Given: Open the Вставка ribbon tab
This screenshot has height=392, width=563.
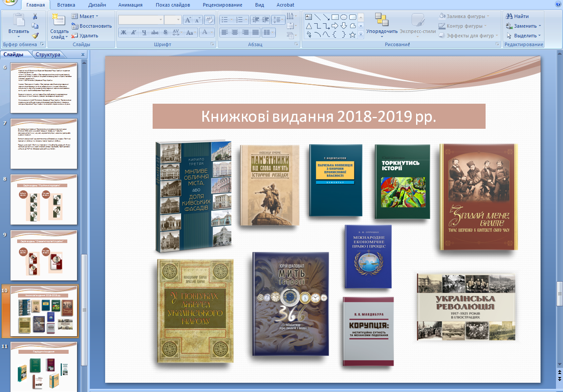Looking at the screenshot, I should click(66, 5).
